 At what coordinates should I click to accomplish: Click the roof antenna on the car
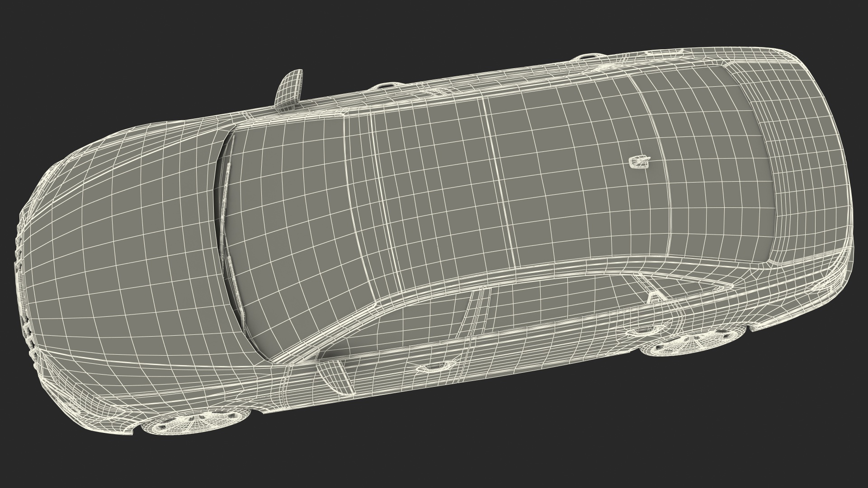(639, 161)
